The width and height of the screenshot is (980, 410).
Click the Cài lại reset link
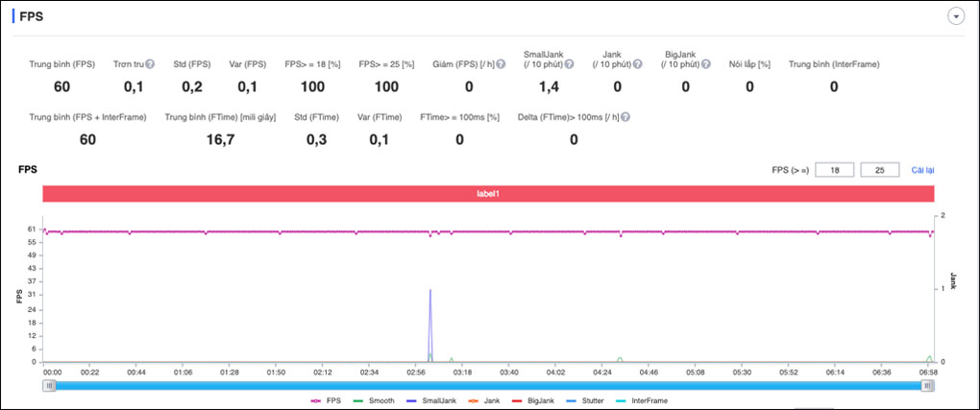[922, 170]
